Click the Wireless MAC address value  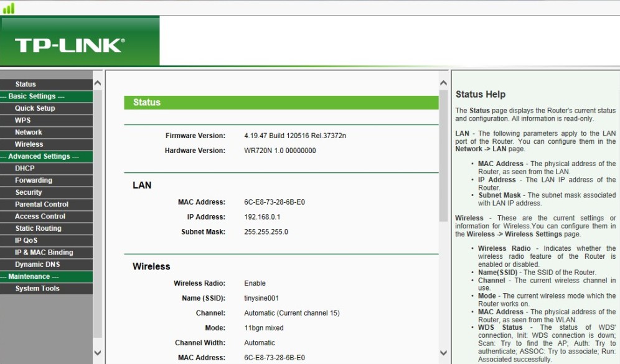275,358
